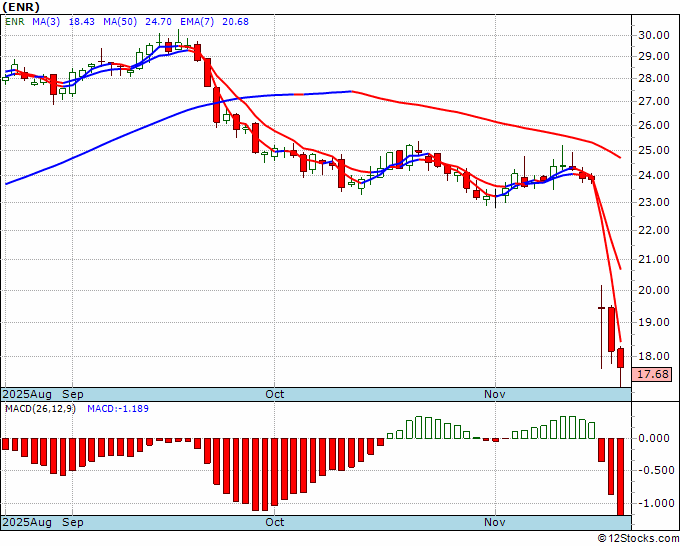This screenshot has height=546, width=680.
Task: Click the 27.00 price axis label
Action: [x=654, y=101]
